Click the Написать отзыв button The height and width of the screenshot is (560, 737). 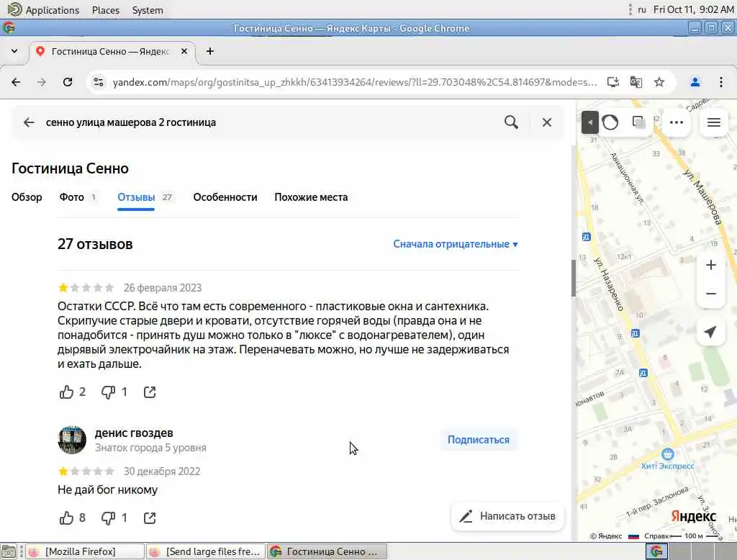(x=507, y=516)
